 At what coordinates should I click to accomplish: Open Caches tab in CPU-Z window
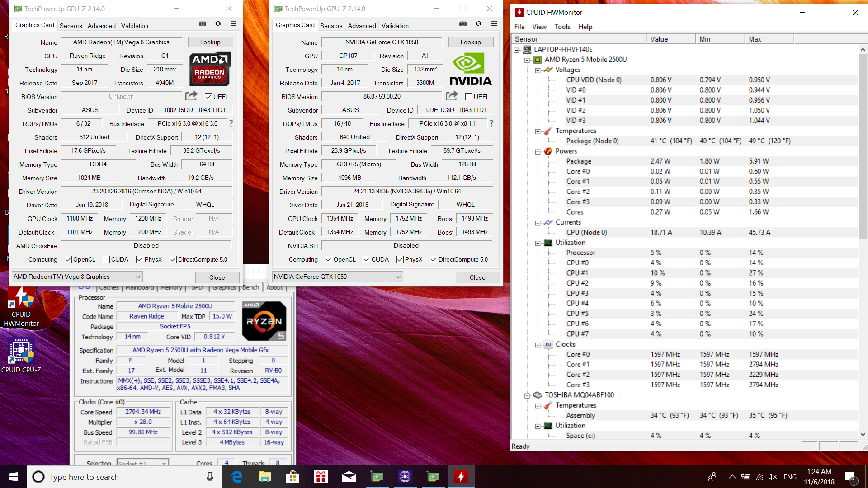[109, 287]
